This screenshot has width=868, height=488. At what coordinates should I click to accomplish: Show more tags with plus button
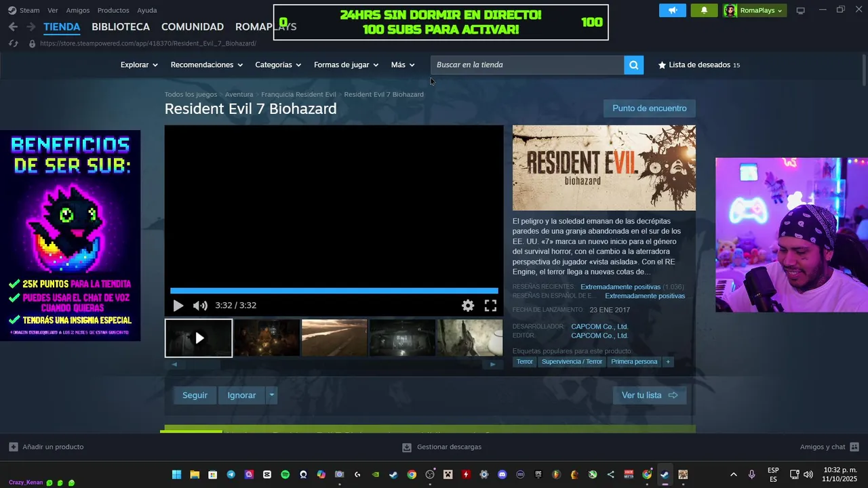668,362
